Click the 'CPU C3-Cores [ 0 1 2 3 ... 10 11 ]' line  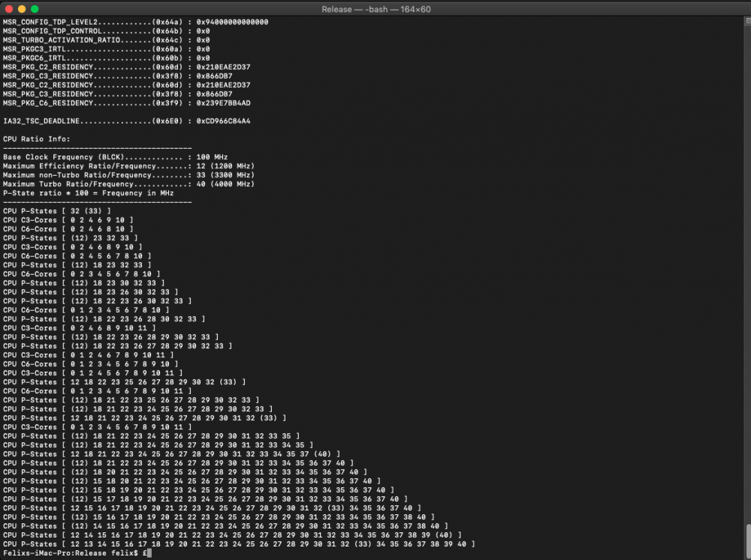pyautogui.click(x=97, y=427)
